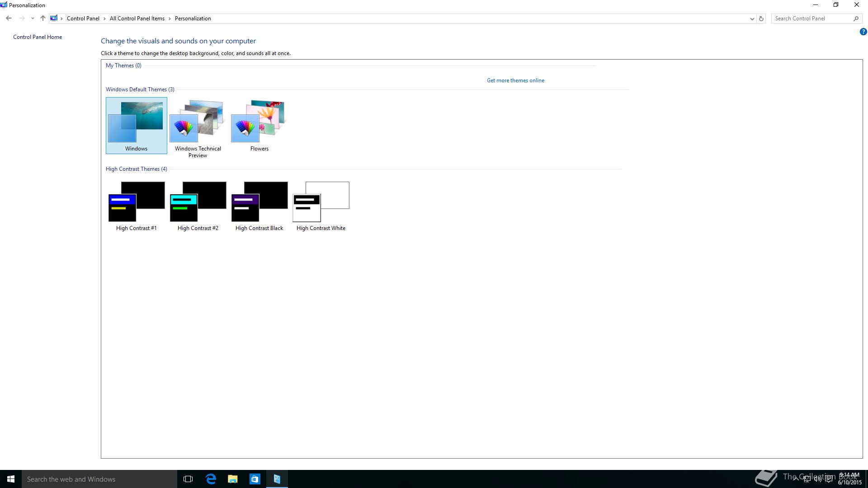Expand chevron after Control Panel breadcrumb
Image resolution: width=868 pixels, height=488 pixels.
coord(105,19)
